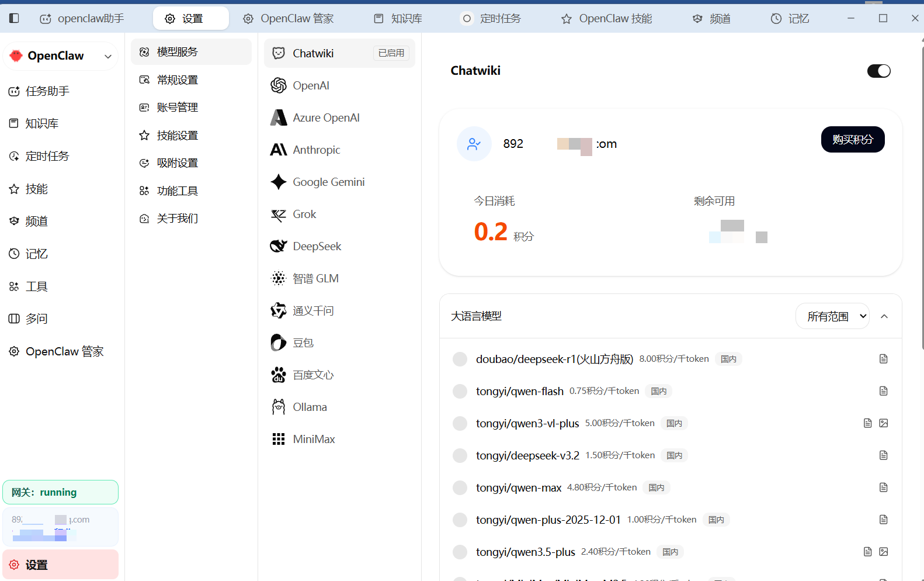Select 关于我们 settings section

point(191,219)
